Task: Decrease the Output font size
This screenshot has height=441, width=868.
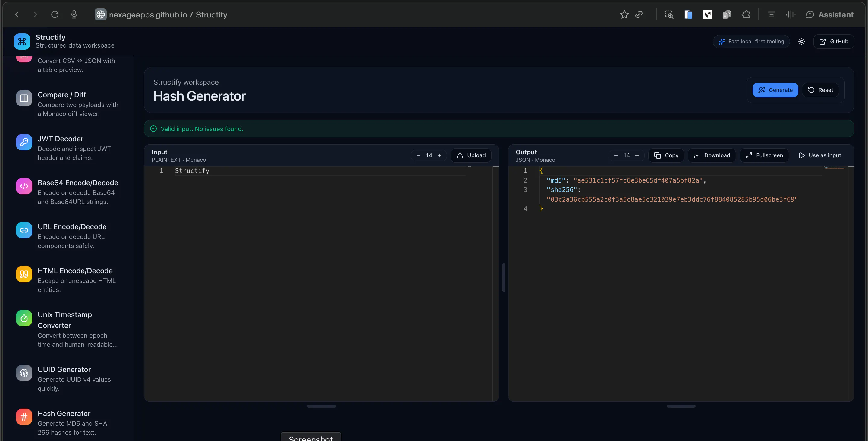Action: click(x=616, y=155)
